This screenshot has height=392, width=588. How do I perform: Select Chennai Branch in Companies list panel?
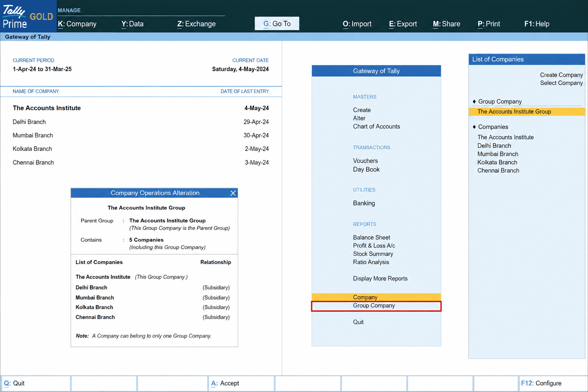[498, 170]
